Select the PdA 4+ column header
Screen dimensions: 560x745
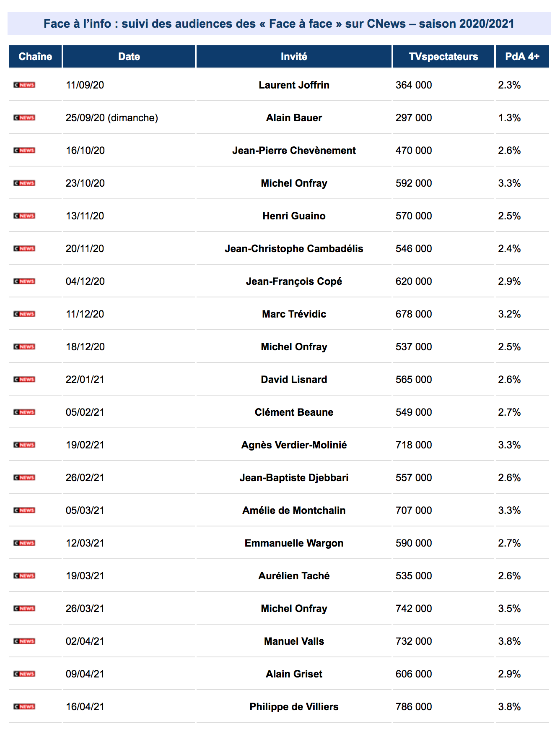tap(522, 57)
